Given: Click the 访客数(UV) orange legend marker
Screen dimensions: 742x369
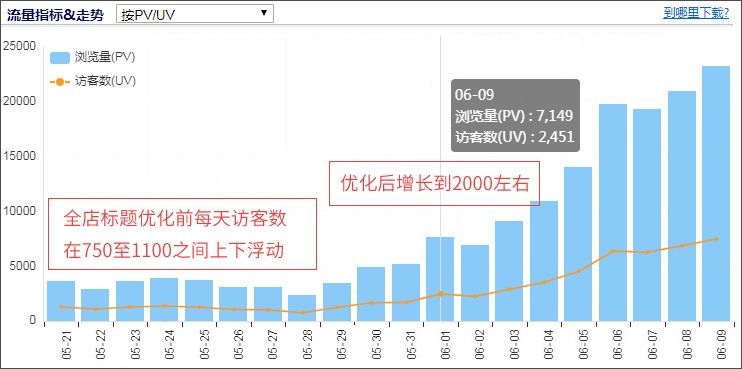Looking at the screenshot, I should coord(60,82).
